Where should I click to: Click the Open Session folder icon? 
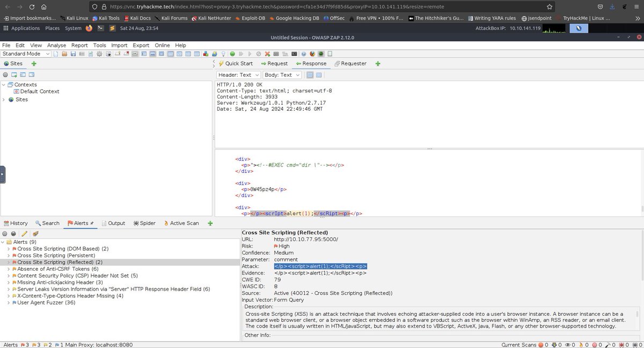tap(64, 54)
